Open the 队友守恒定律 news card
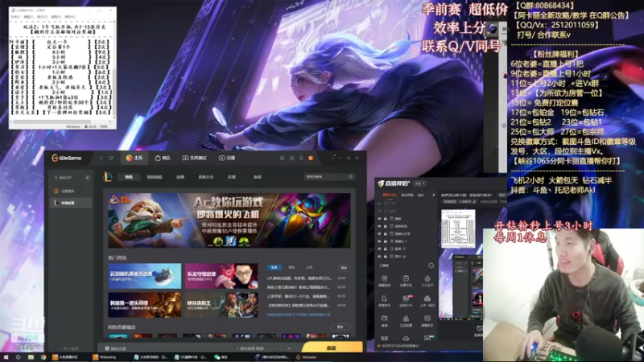 [221, 276]
